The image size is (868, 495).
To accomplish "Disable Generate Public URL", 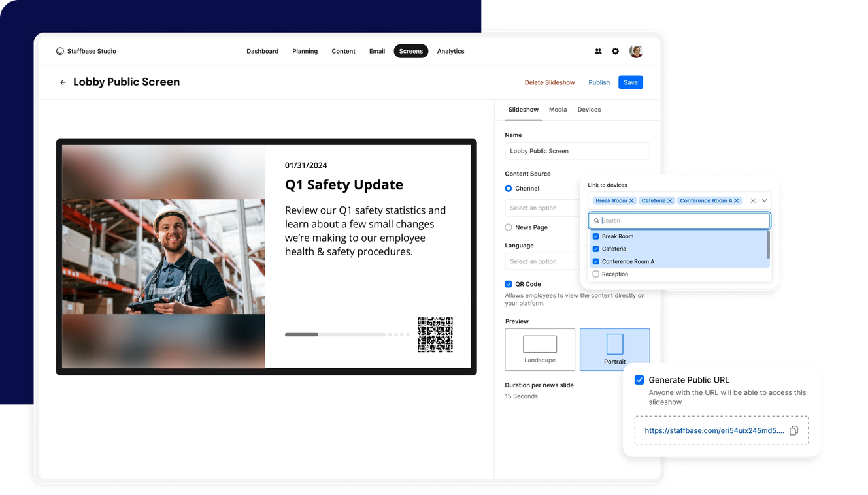I will coord(639,379).
